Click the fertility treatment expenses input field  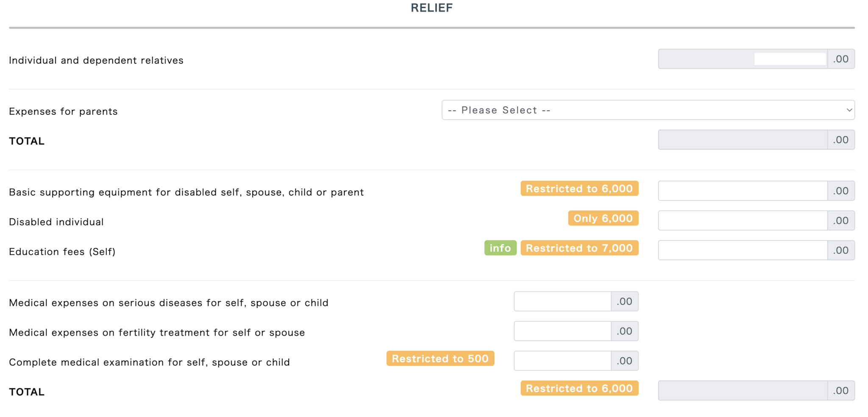(562, 331)
